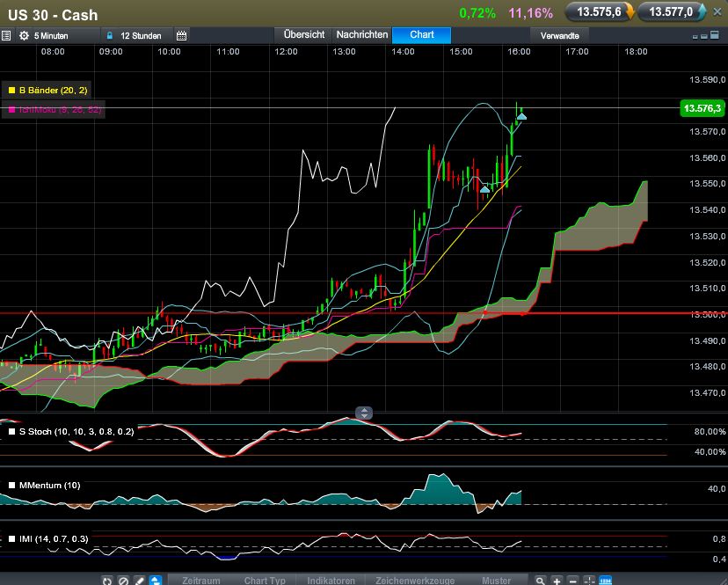Click the minus zoom-out icon
728x585 pixels.
coord(573,581)
